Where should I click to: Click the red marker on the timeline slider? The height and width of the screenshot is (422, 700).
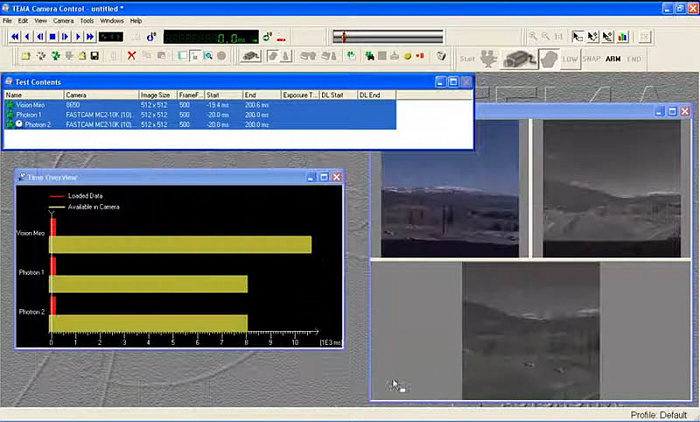click(343, 37)
